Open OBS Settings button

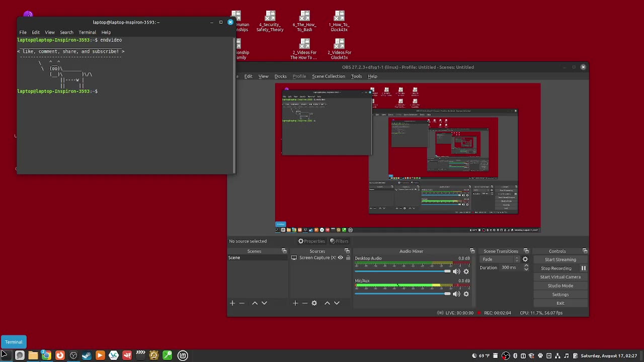tap(560, 295)
